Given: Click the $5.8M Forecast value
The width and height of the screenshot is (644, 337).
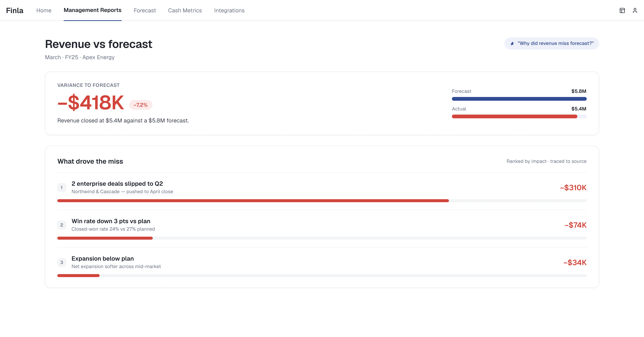Looking at the screenshot, I should pyautogui.click(x=578, y=91).
